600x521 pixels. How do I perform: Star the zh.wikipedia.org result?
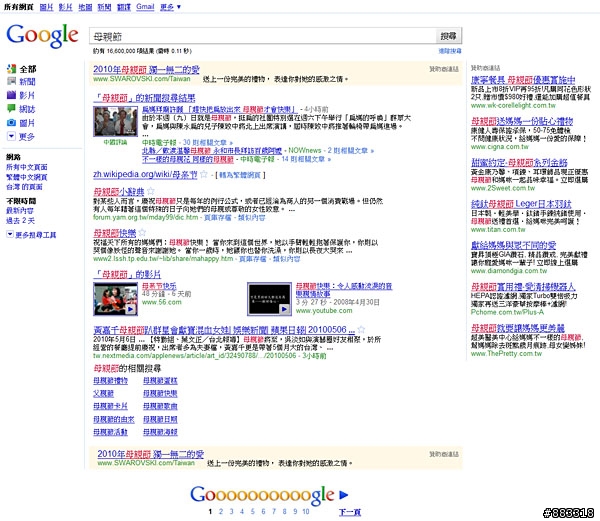point(204,174)
